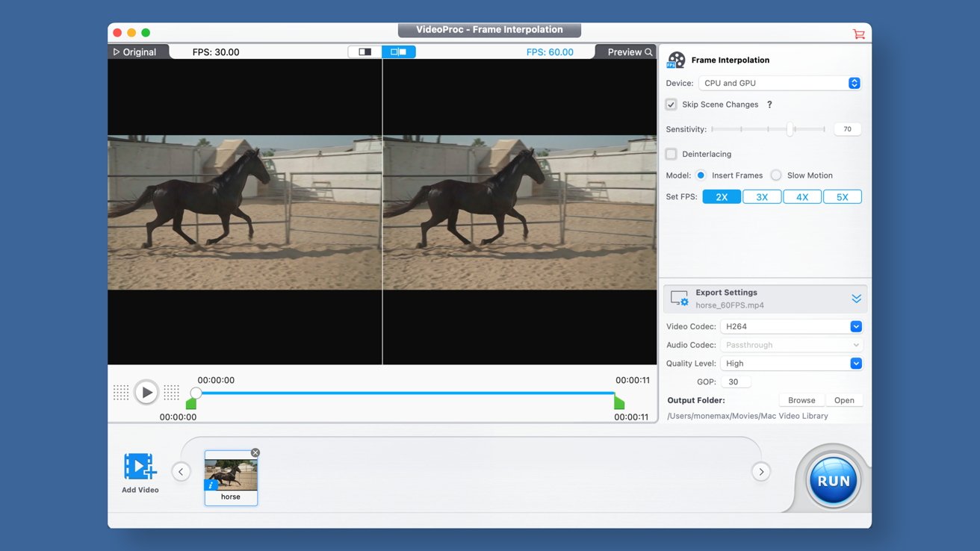
Task: Enable the Deinterlacing checkbox
Action: [671, 154]
